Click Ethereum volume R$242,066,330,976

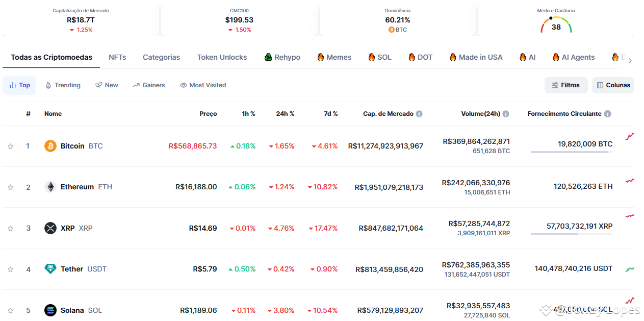pyautogui.click(x=476, y=183)
